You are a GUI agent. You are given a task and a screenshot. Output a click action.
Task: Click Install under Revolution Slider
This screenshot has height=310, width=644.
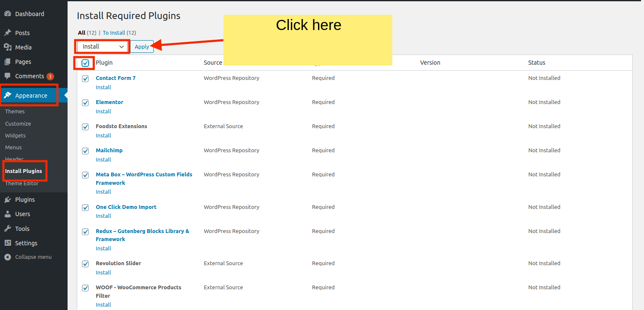[103, 273]
